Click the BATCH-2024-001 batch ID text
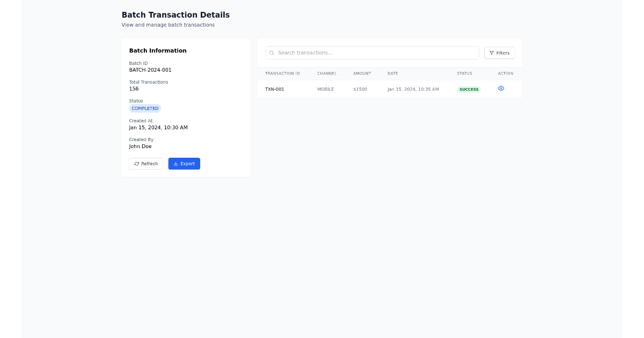The image size is (644, 338). click(150, 70)
